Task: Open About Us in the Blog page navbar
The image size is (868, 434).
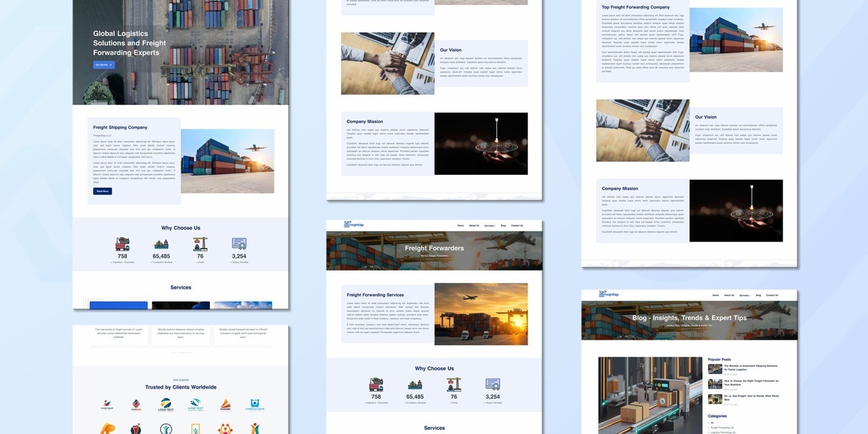Action: click(729, 295)
